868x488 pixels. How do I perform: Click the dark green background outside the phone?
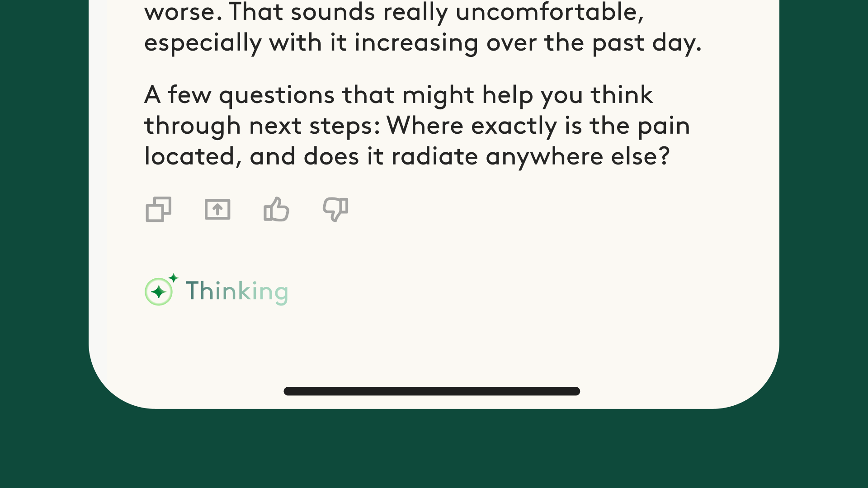[x=45, y=244]
